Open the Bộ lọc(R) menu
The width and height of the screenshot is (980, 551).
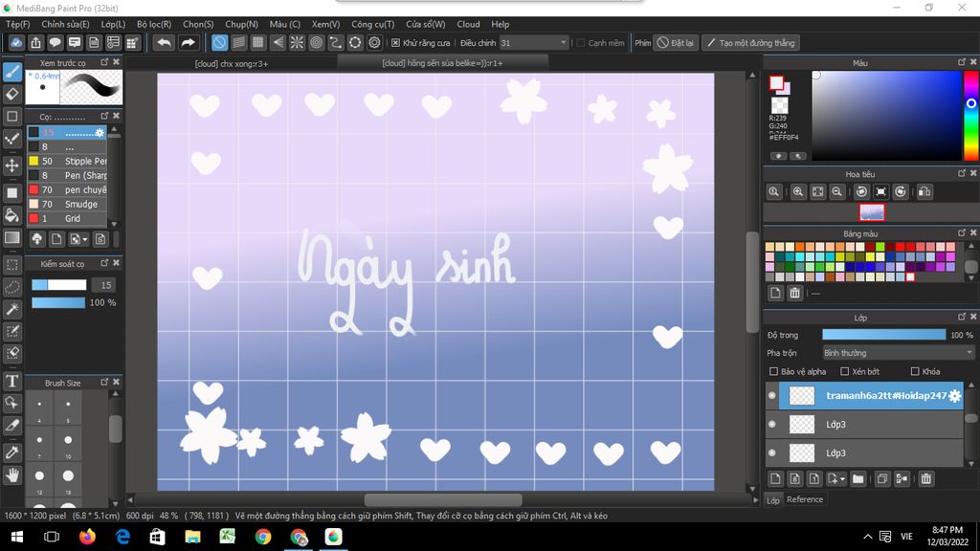(154, 24)
